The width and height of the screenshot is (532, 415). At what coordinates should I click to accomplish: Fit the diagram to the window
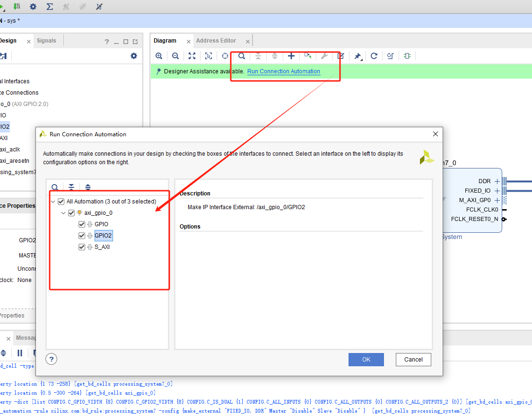(x=192, y=56)
